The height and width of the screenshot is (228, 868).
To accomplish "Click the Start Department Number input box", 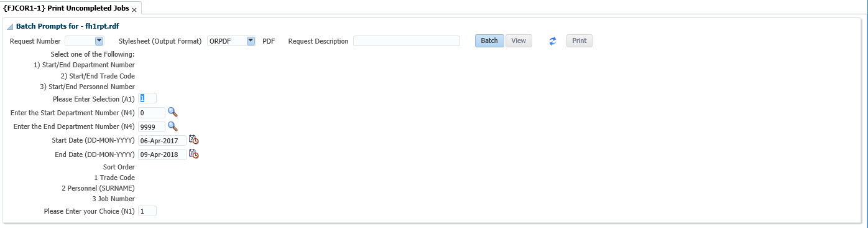I will click(152, 113).
